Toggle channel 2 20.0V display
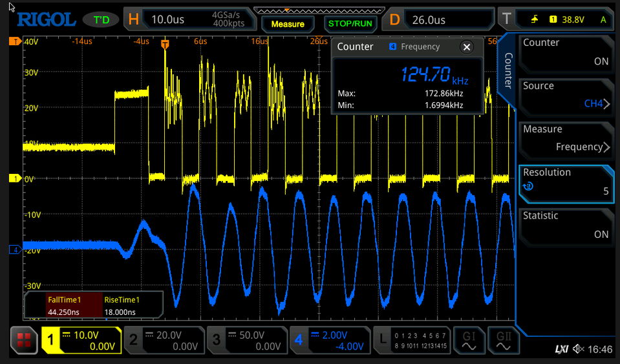This screenshot has width=620, height=364. (x=164, y=340)
